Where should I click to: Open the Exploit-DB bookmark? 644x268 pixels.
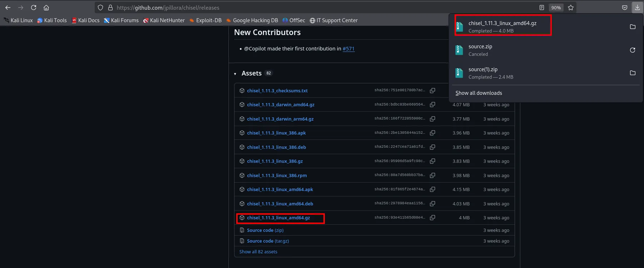point(205,20)
